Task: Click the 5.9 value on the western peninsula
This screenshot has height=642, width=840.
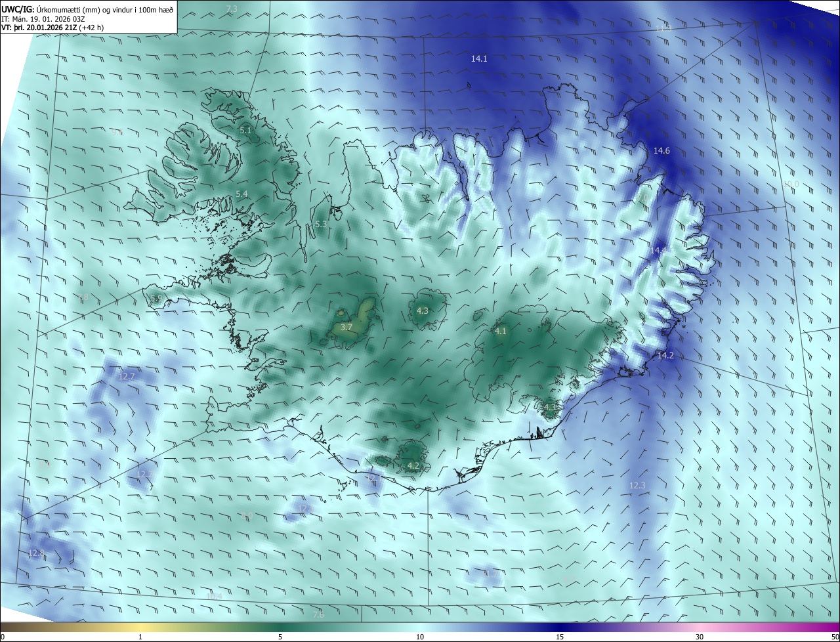Action: click(156, 299)
